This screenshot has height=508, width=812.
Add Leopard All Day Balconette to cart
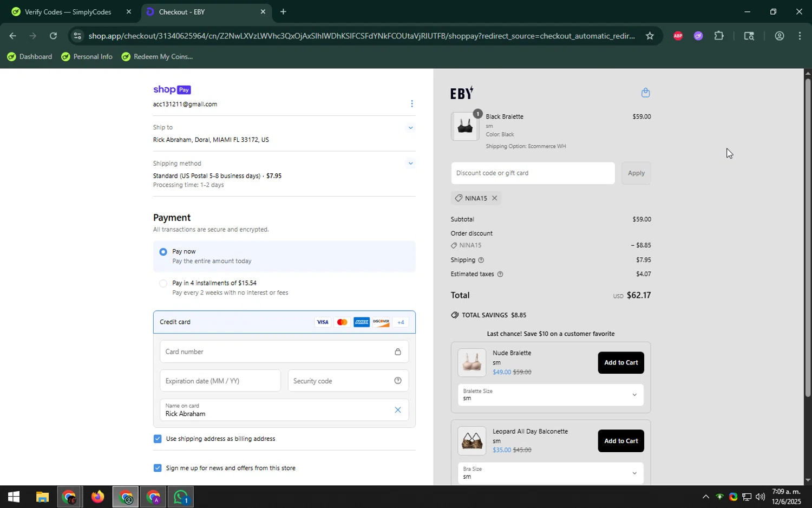coord(621,441)
